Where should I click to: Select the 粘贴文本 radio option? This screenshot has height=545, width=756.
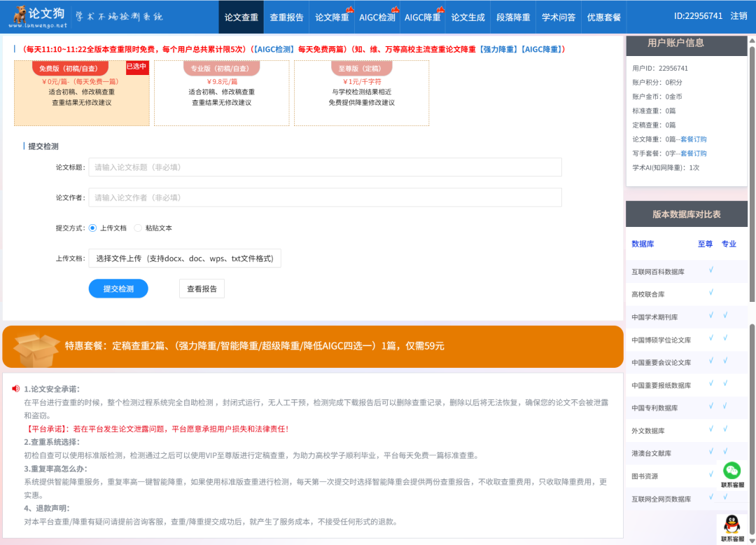[138, 228]
